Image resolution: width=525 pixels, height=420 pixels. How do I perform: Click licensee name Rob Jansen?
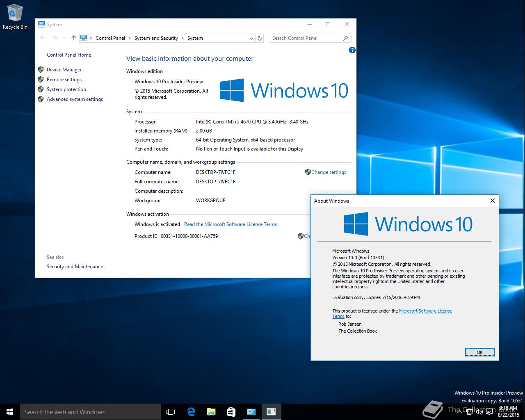coord(350,324)
